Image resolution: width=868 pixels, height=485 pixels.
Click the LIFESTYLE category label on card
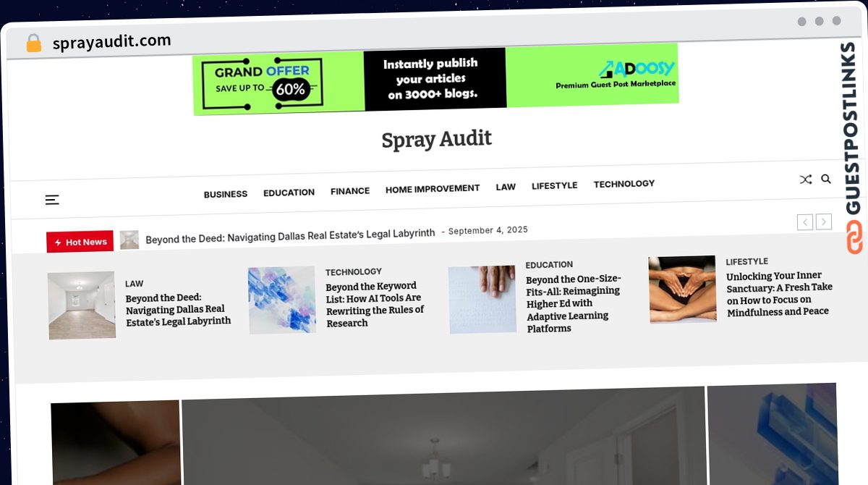tap(747, 261)
